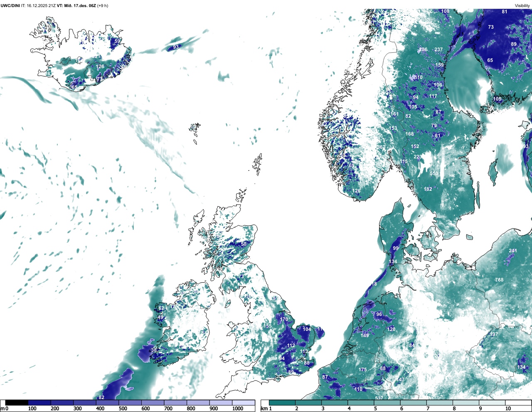The width and height of the screenshot is (532, 412).
Task: Click the 'm' unit label on legend
Action: pyautogui.click(x=2, y=409)
